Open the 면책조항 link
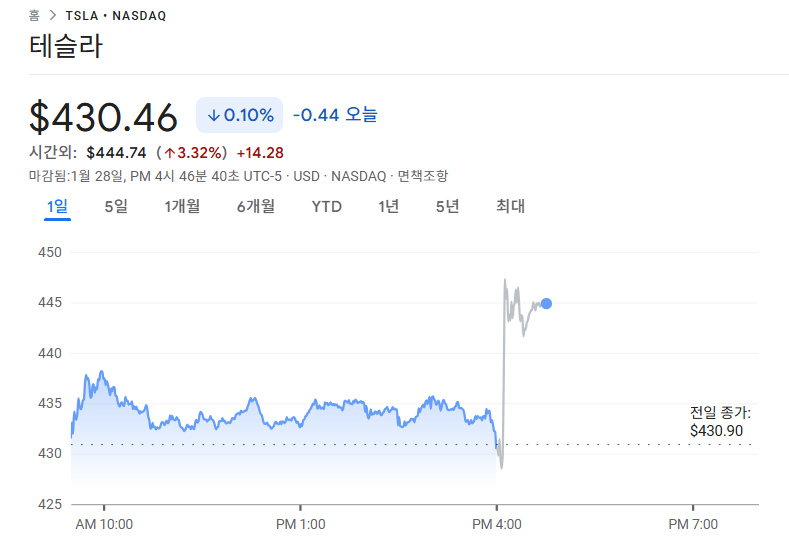The height and width of the screenshot is (550, 789). (x=422, y=176)
